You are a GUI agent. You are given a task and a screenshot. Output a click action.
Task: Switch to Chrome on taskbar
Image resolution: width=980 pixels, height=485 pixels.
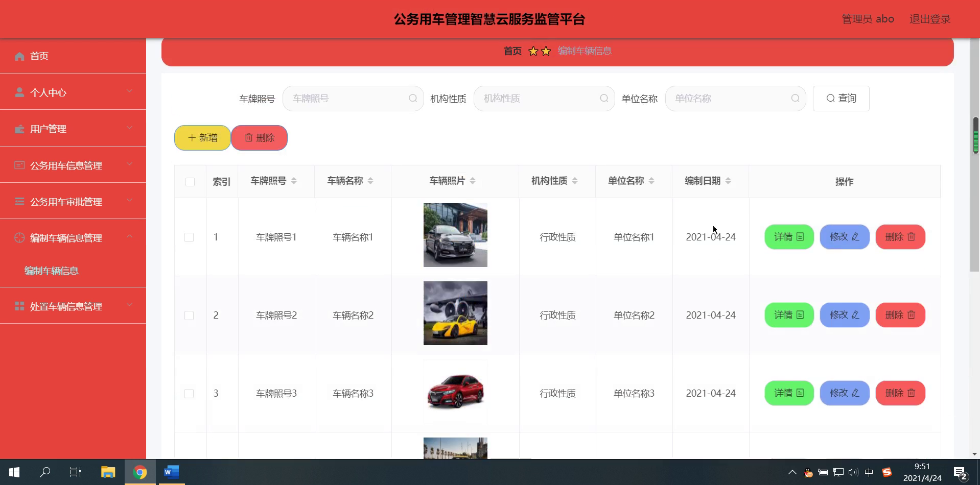[x=139, y=472]
